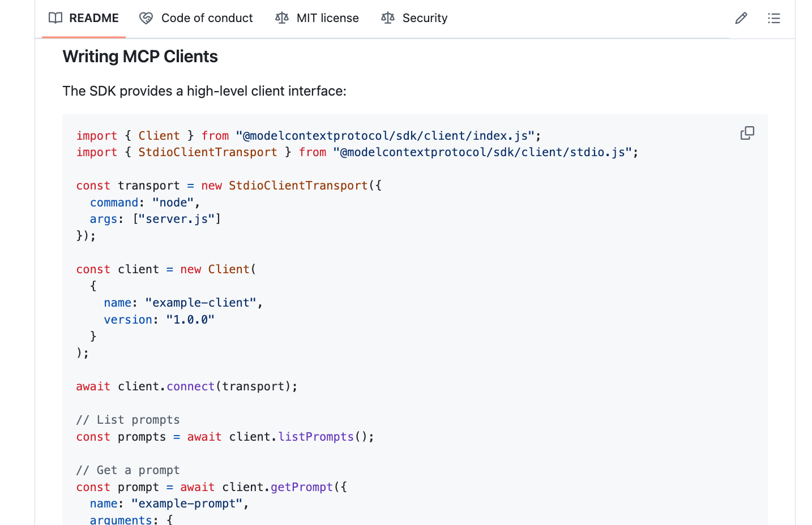Click the book icon beside README
This screenshot has height=525, width=812.
pyautogui.click(x=55, y=18)
